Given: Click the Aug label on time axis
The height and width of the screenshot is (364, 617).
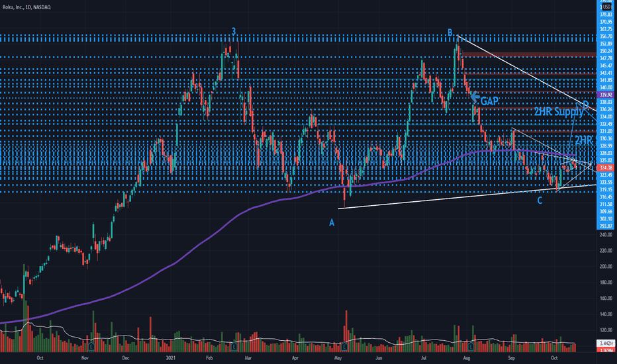Looking at the screenshot, I should point(467,358).
